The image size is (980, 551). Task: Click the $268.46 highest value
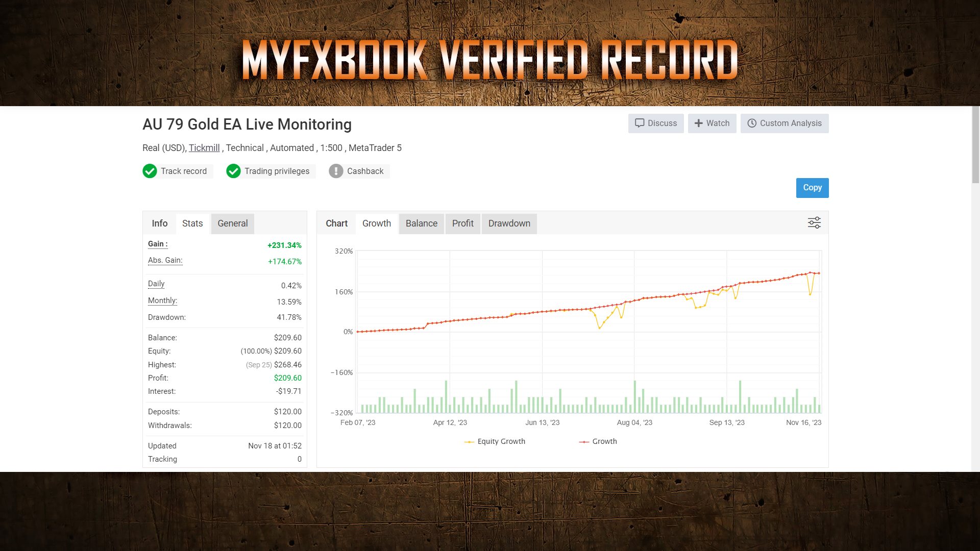click(x=288, y=365)
